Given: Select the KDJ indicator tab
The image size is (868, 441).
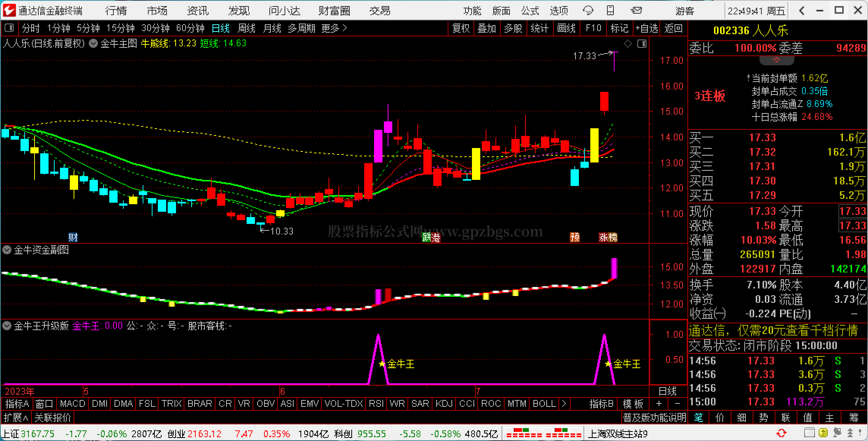Looking at the screenshot, I should coord(444,404).
